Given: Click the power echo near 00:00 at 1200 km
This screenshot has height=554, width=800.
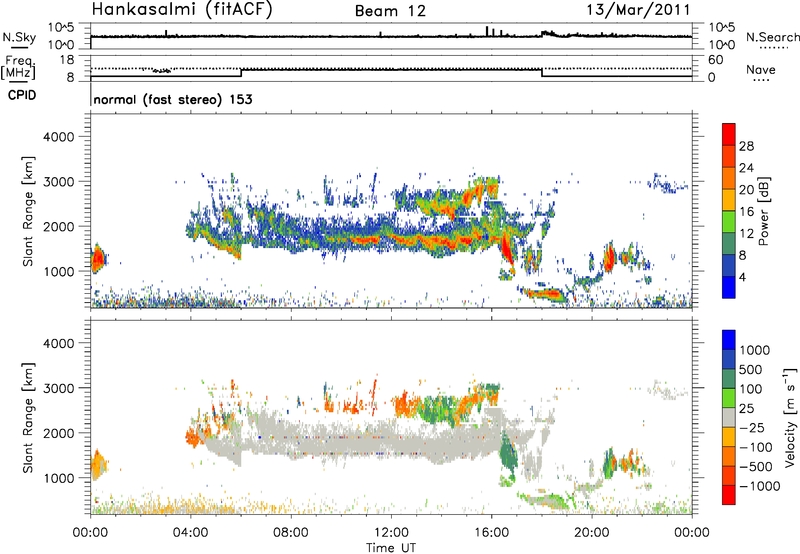Looking at the screenshot, I should tap(97, 259).
